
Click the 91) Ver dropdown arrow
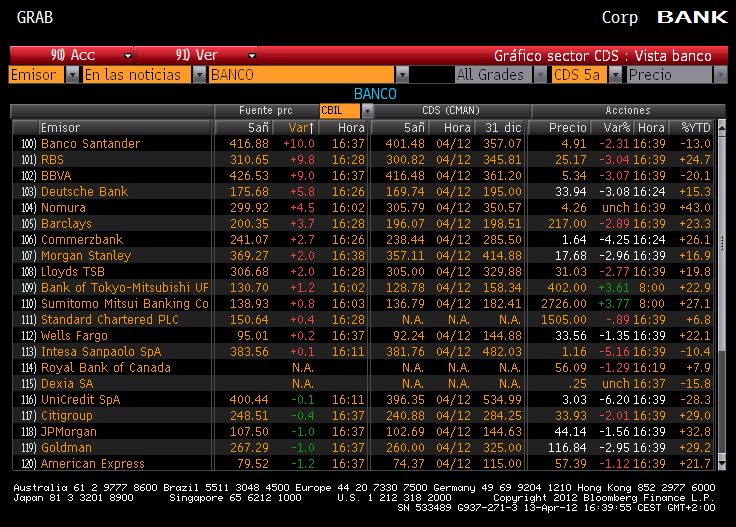pos(252,56)
